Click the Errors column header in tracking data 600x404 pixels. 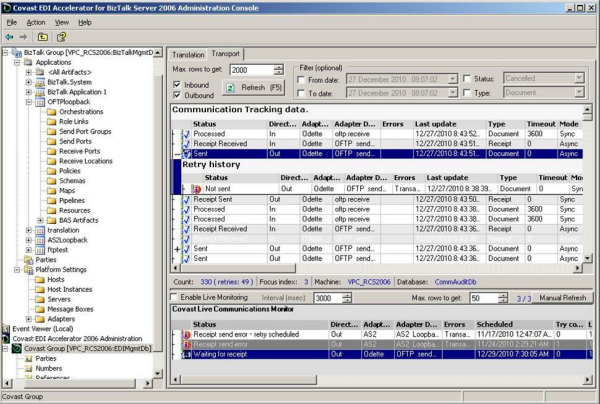[396, 124]
